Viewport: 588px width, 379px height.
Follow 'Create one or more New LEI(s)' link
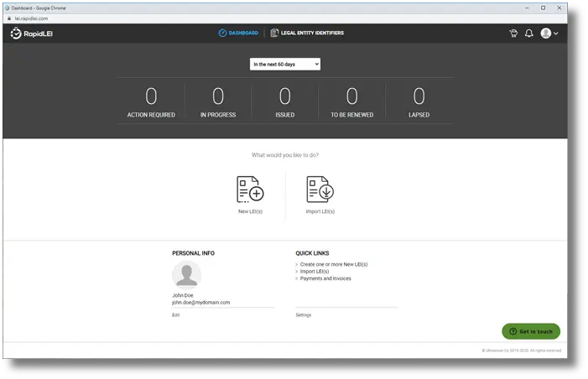(x=334, y=264)
